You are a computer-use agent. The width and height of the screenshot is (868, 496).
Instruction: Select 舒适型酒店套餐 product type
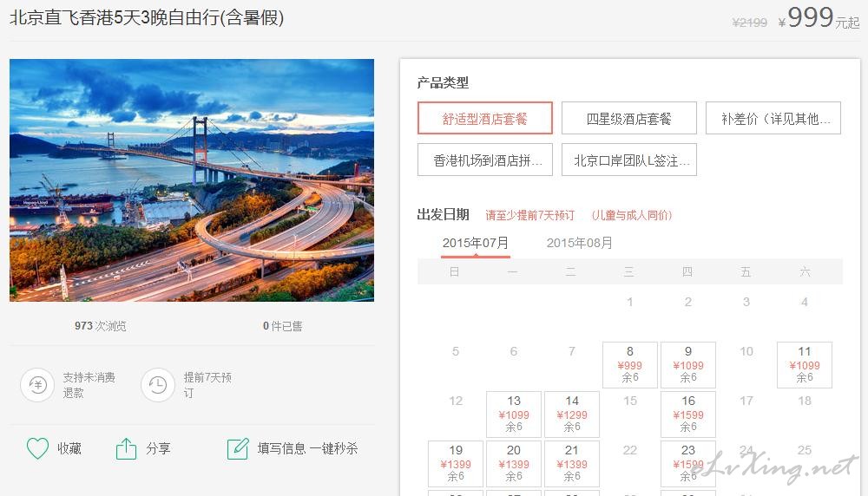(x=485, y=118)
